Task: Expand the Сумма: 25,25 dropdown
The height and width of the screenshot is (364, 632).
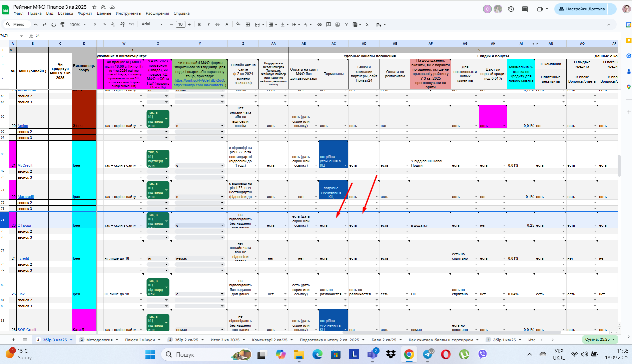Action: point(600,339)
